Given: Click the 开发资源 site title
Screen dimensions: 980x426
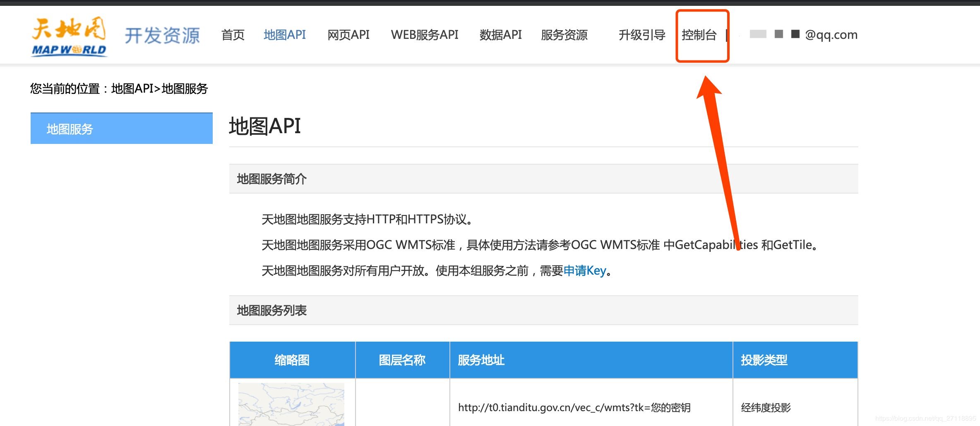Looking at the screenshot, I should click(x=162, y=36).
